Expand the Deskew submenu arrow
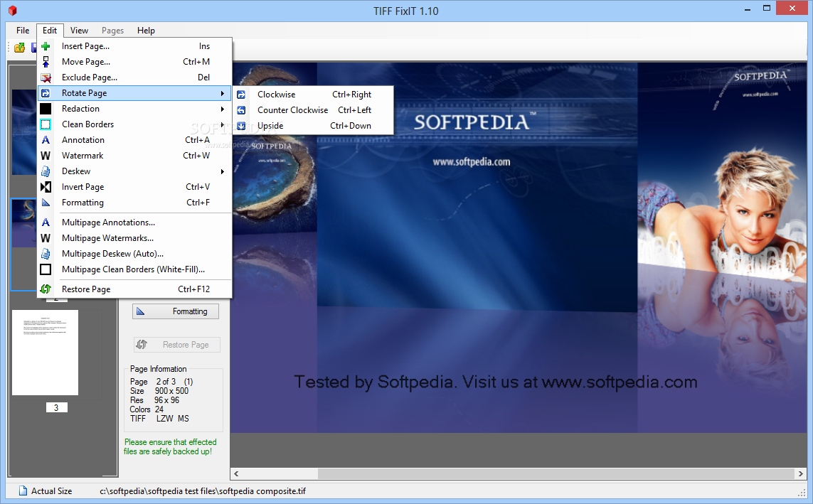This screenshot has height=504, width=813. click(x=223, y=171)
